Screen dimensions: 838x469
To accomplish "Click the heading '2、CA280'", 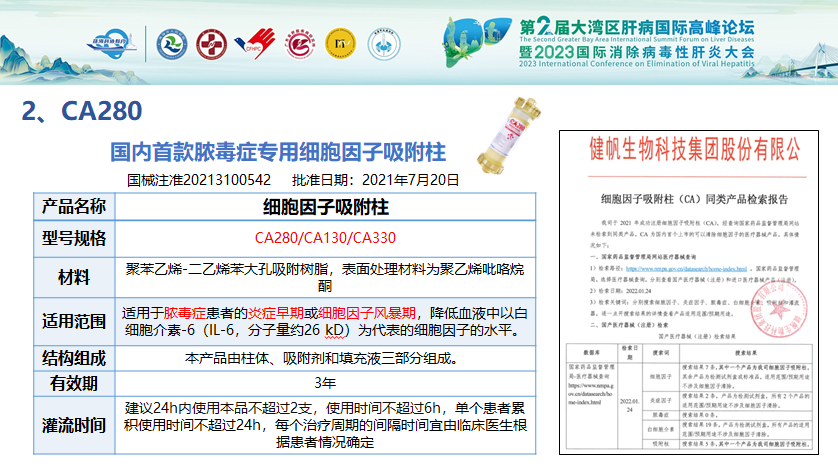I will coord(82,111).
